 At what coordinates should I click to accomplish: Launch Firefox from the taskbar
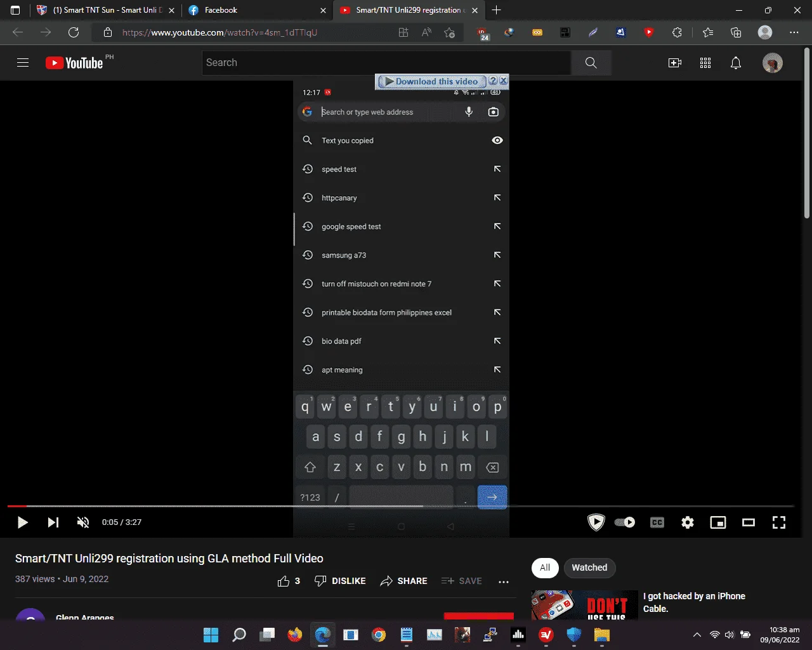[295, 635]
